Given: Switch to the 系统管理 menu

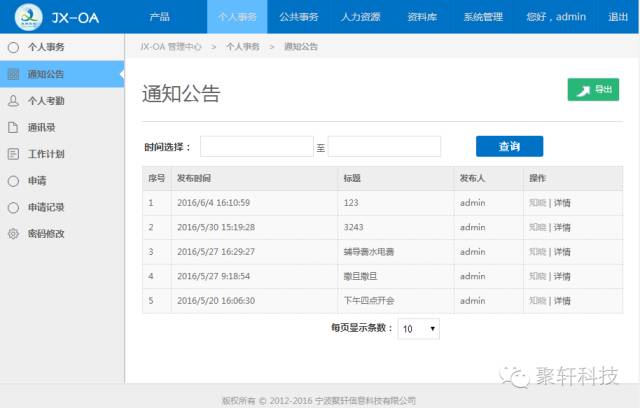Looking at the screenshot, I should click(484, 17).
